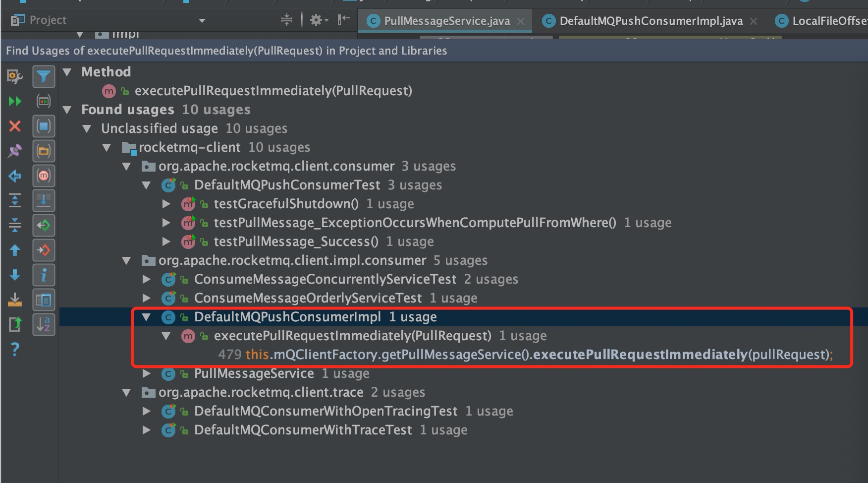Click the blue Next Occurrence down arrow
The width and height of the screenshot is (868, 483).
tap(15, 275)
